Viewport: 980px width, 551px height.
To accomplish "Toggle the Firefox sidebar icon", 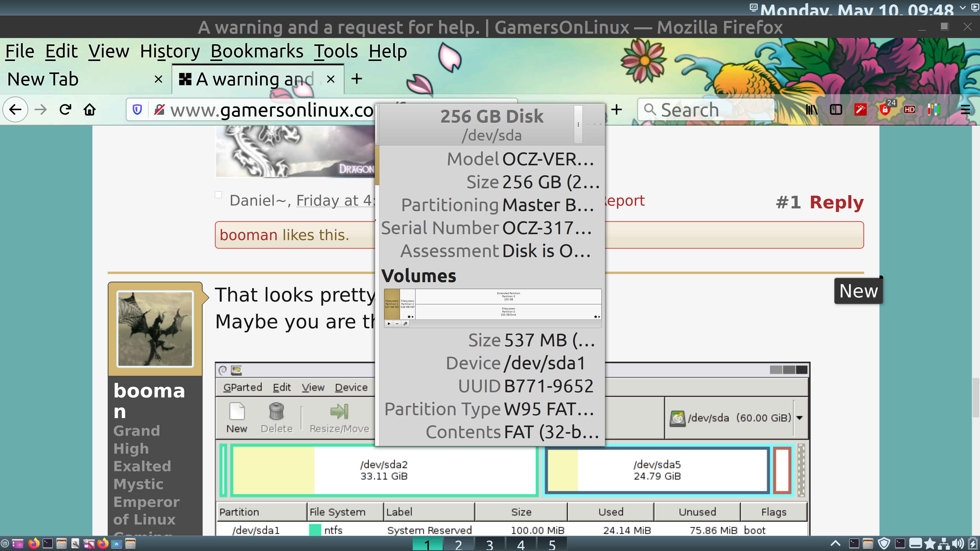I will click(836, 110).
